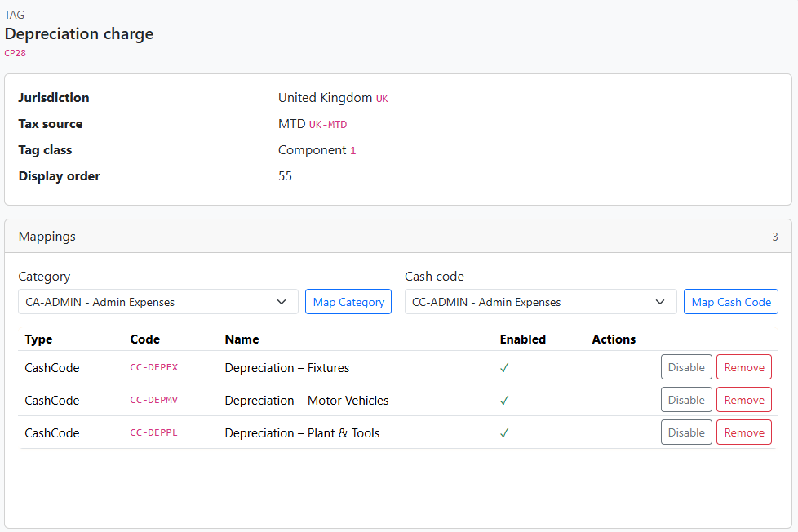Open the Cash code dropdown
Screen dimensions: 798x532
[x=540, y=301]
